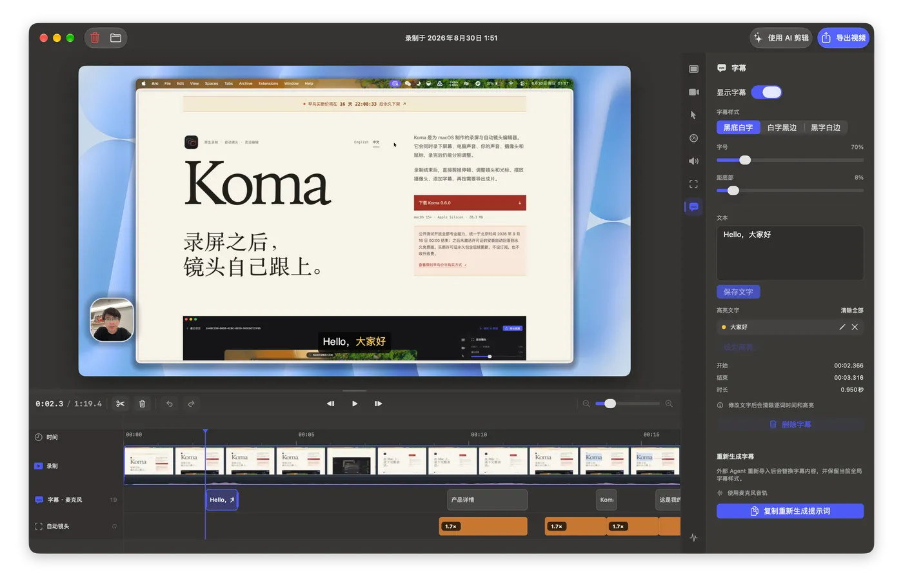Click the 设为高亮 button

738,347
